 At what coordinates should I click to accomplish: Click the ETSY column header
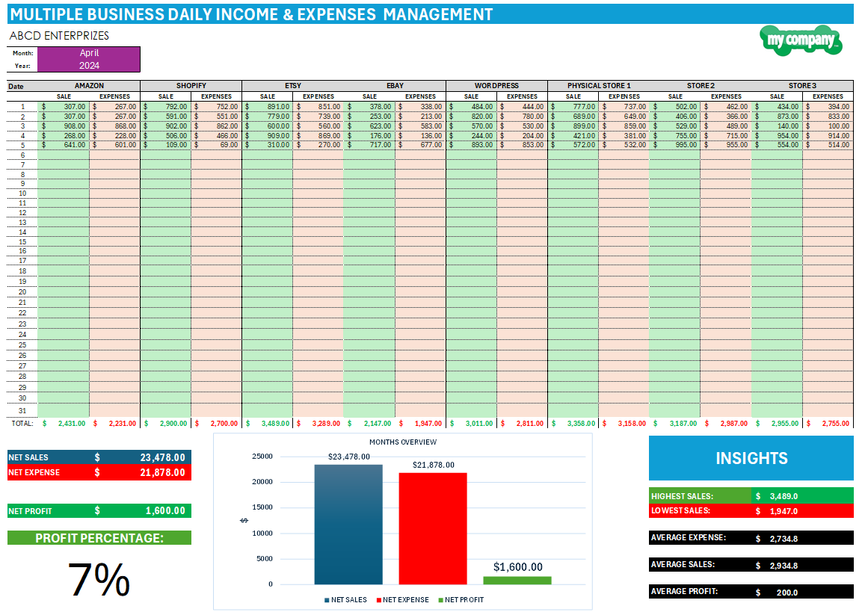tap(293, 86)
